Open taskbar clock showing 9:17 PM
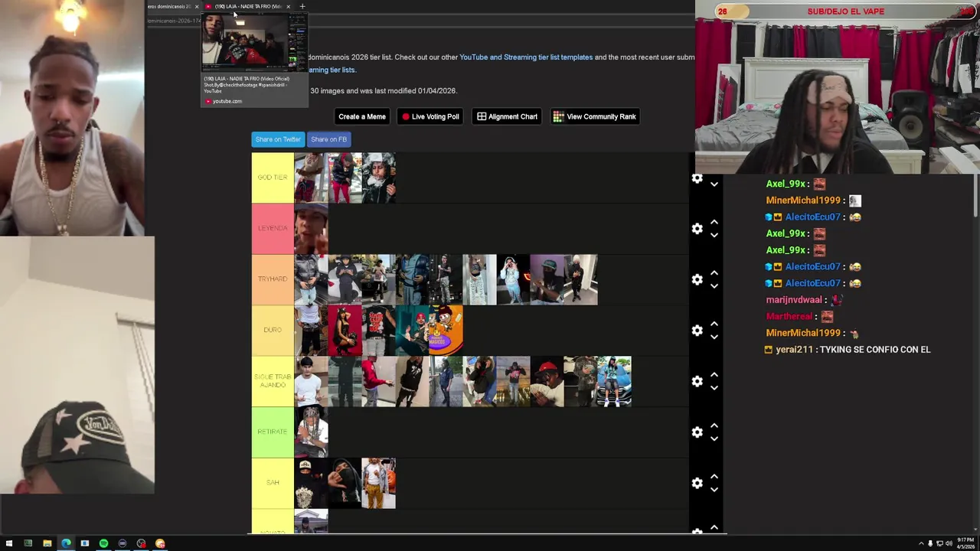 point(965,543)
